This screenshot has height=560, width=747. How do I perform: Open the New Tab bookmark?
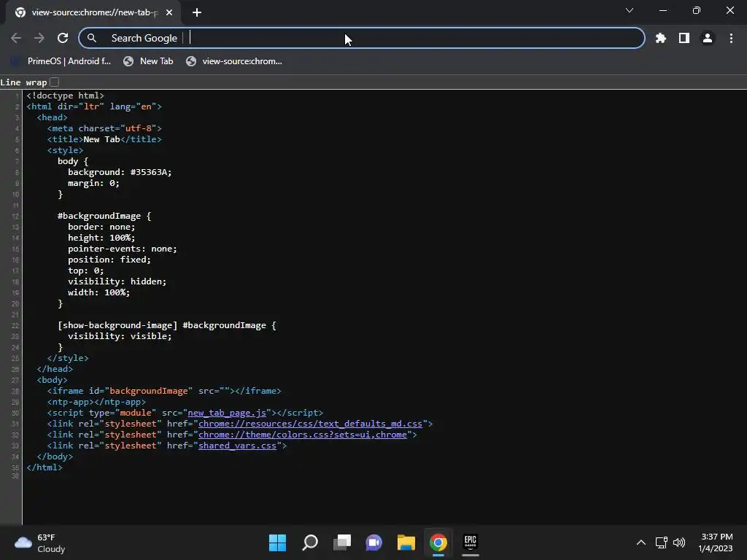148,61
